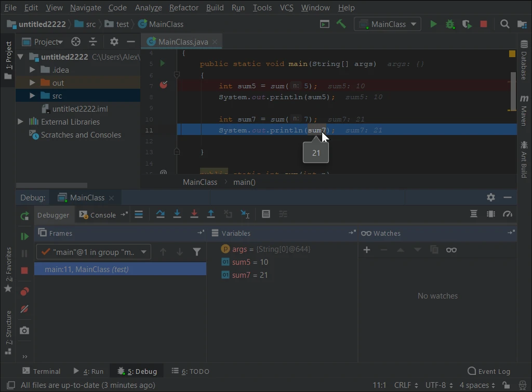532x392 pixels.
Task: Open Debug panel settings gear
Action: pos(490,197)
